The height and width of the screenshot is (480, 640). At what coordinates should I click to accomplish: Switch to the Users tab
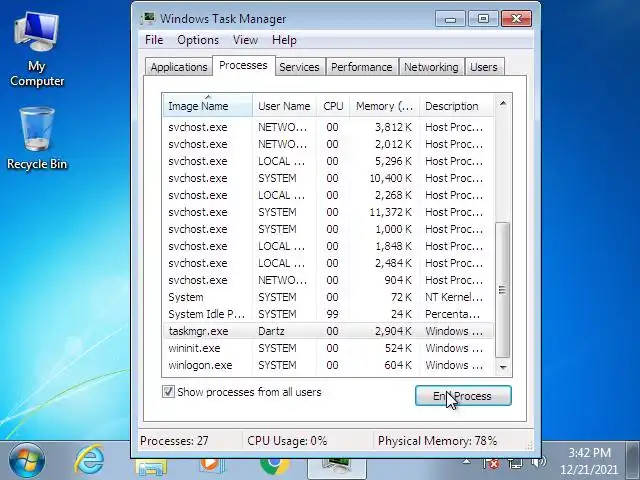click(484, 67)
